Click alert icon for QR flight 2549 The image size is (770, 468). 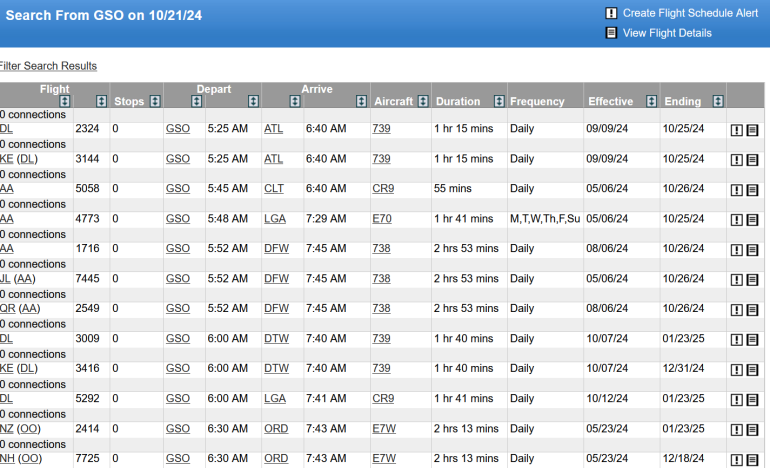(736, 310)
